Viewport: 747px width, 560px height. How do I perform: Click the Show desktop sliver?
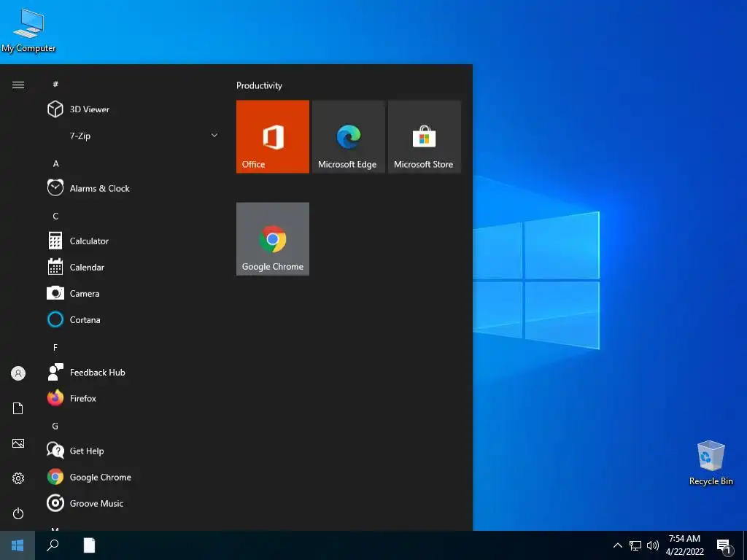[745, 545]
